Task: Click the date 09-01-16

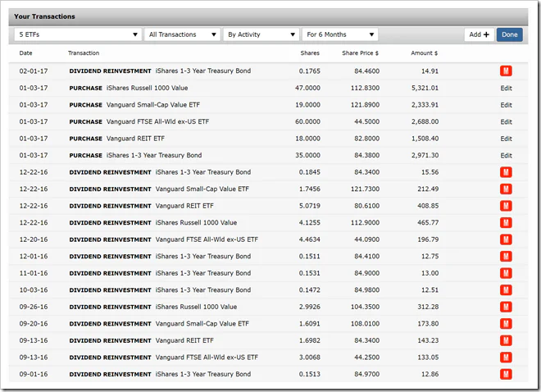Action: [x=34, y=375]
